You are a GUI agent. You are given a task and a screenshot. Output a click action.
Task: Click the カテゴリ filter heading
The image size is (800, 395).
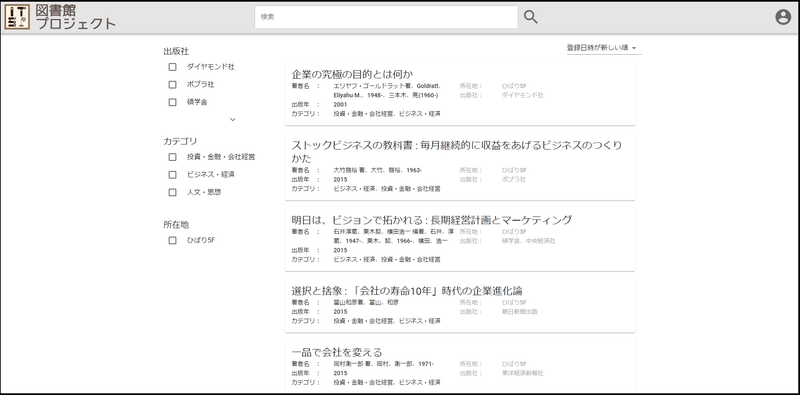180,141
